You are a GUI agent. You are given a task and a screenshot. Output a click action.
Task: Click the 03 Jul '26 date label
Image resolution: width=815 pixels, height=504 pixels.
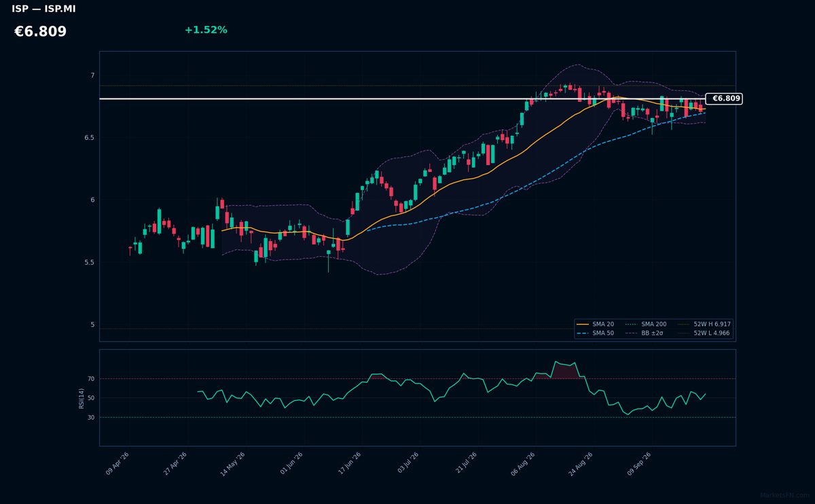click(x=408, y=463)
